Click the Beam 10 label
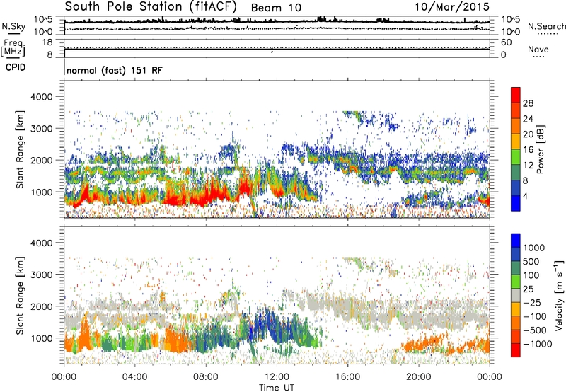This screenshot has width=566, height=392. point(276,8)
